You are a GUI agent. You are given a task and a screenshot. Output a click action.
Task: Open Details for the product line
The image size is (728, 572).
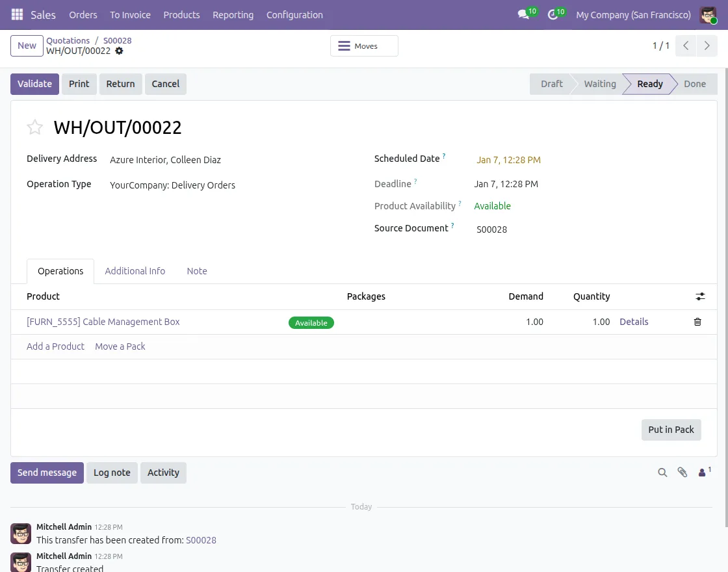coord(634,322)
